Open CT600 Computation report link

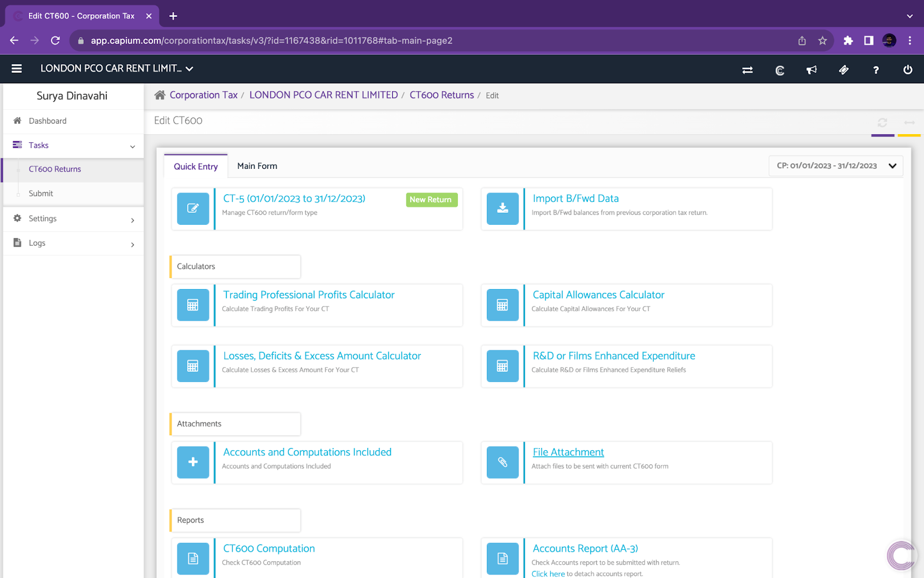(269, 549)
